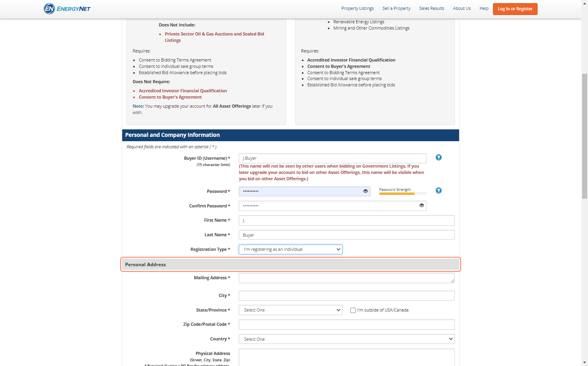Click the First Name field

[346, 220]
